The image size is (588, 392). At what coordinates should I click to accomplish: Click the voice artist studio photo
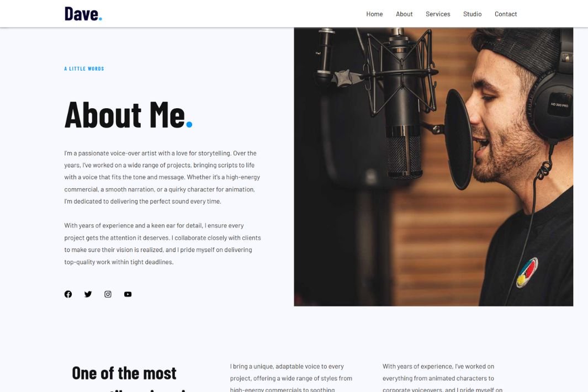pyautogui.click(x=433, y=167)
